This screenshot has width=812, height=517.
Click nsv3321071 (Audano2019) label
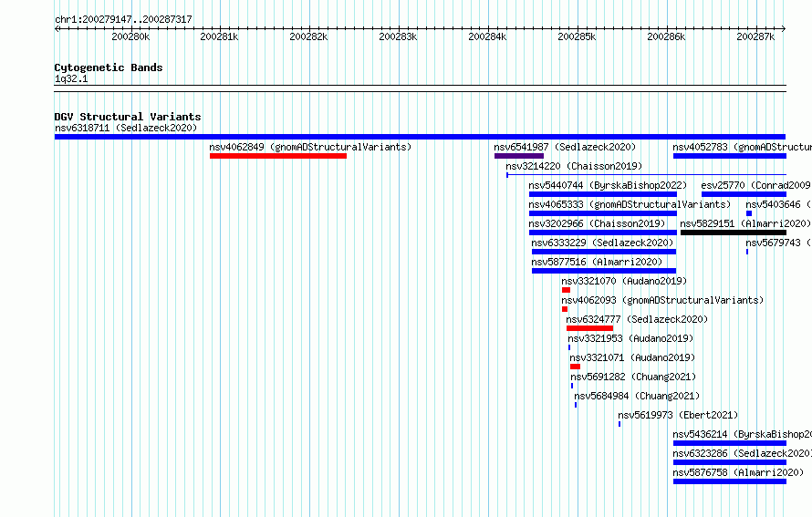(632, 357)
